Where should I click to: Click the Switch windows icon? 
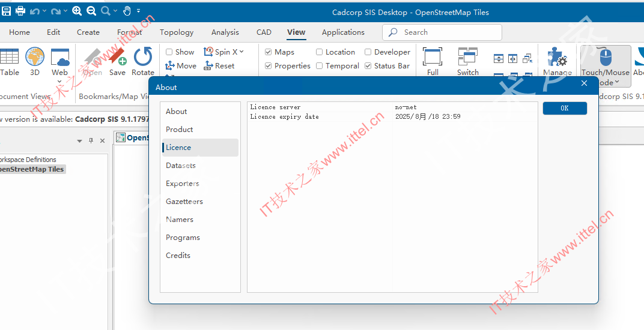(x=468, y=62)
